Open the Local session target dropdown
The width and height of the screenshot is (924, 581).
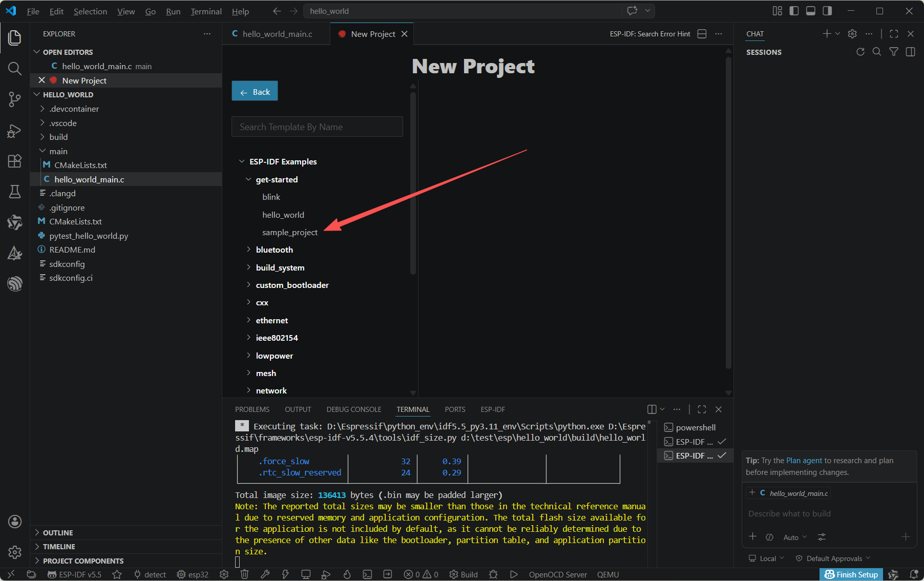click(x=767, y=558)
